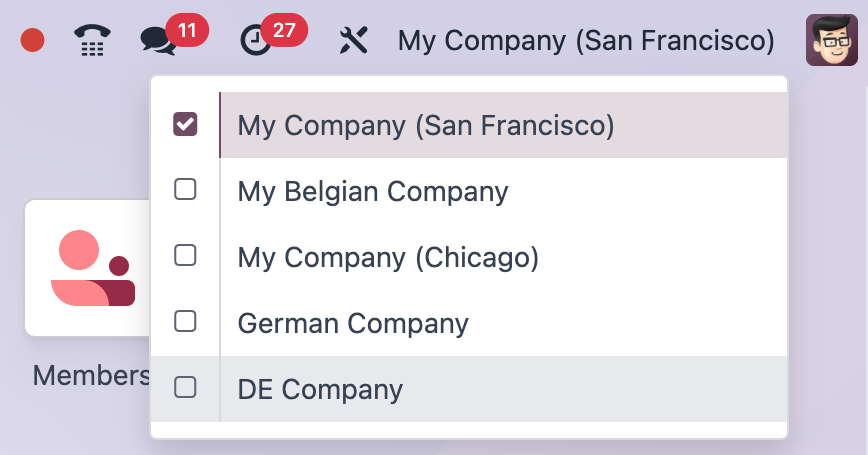Tick the My Company (Chicago) checkbox
The width and height of the screenshot is (868, 455).
(185, 255)
